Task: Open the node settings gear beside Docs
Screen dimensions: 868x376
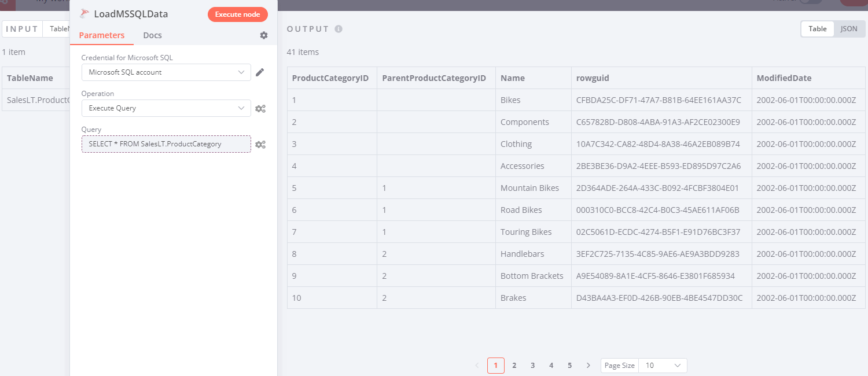Action: pos(264,35)
